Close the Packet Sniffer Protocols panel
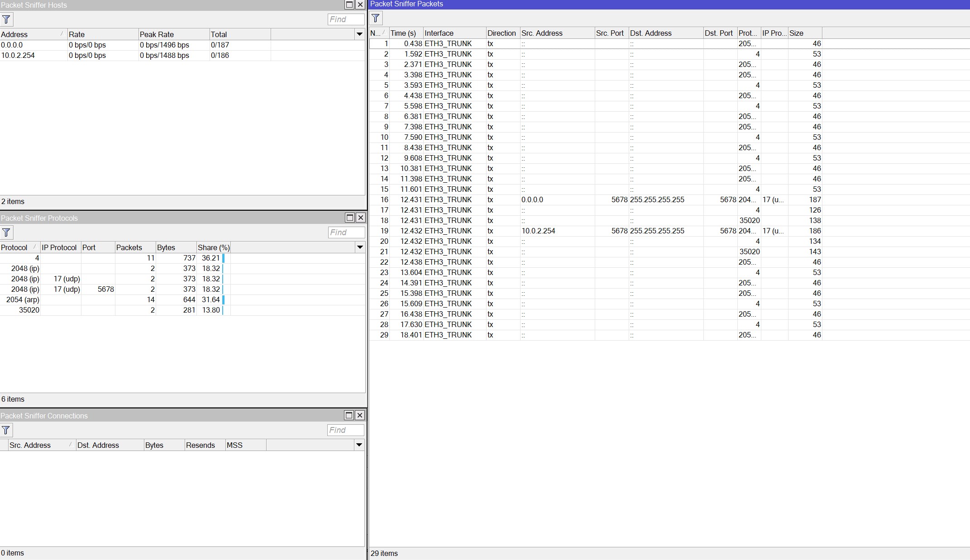 point(360,218)
